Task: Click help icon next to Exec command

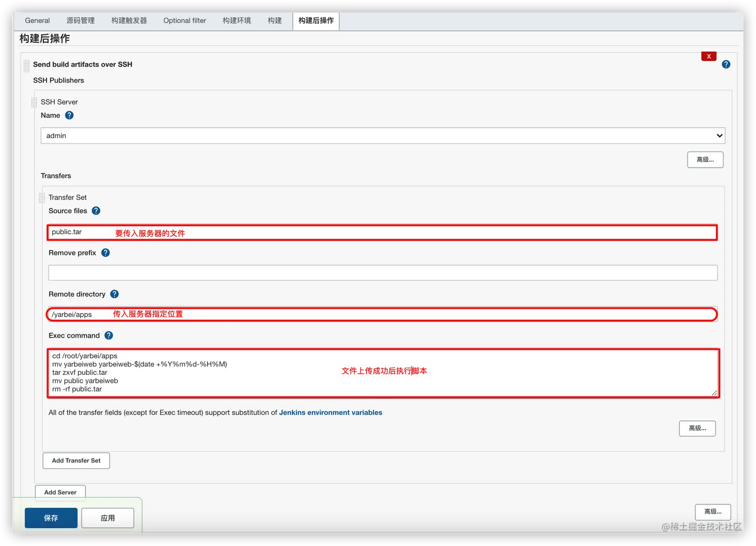Action: tap(108, 335)
